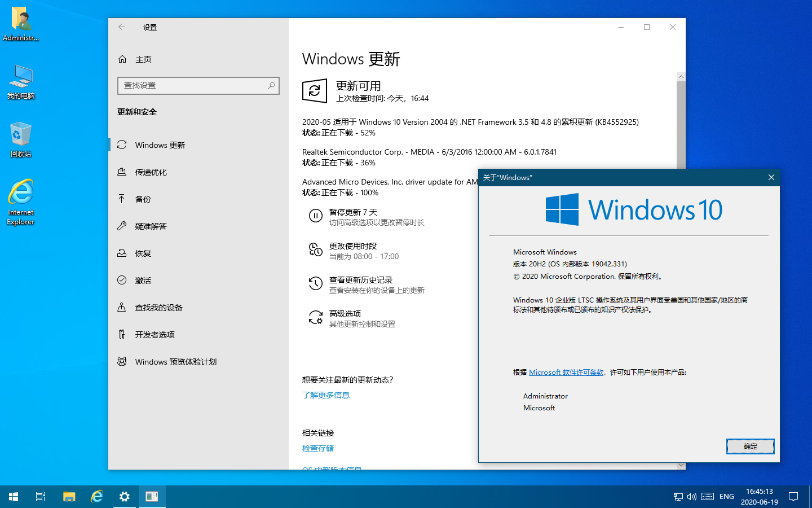Click gear-sync icon for 高级选项

pyautogui.click(x=316, y=317)
